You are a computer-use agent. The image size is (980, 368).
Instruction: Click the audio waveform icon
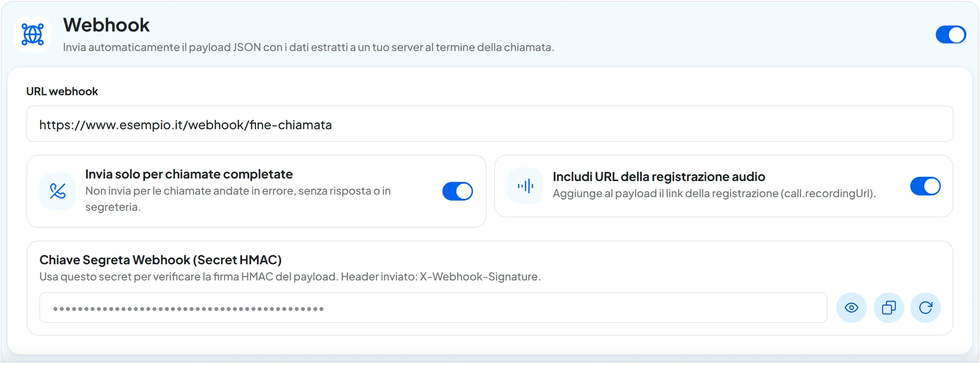[x=525, y=186]
